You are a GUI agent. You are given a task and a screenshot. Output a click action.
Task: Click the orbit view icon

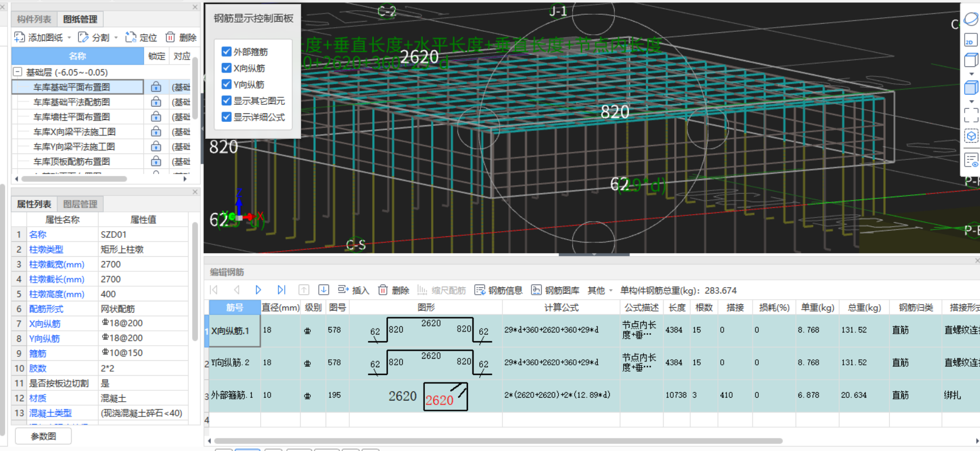(971, 19)
